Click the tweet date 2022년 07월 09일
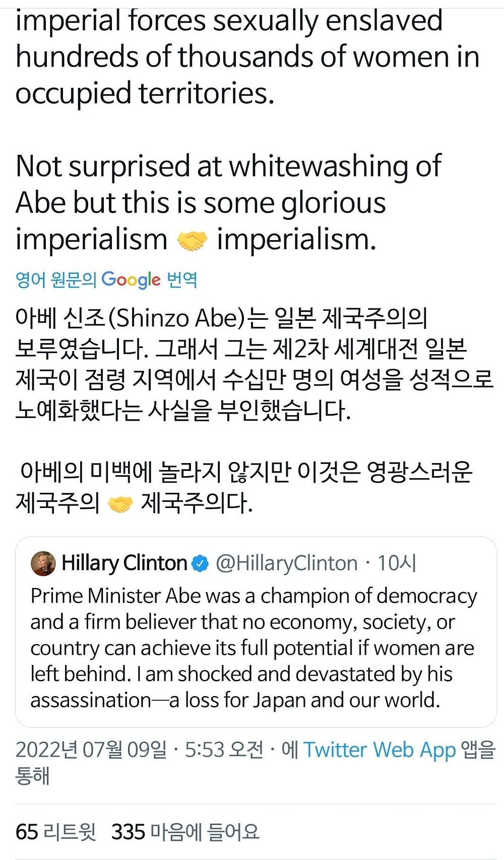The height and width of the screenshot is (860, 504). click(91, 750)
